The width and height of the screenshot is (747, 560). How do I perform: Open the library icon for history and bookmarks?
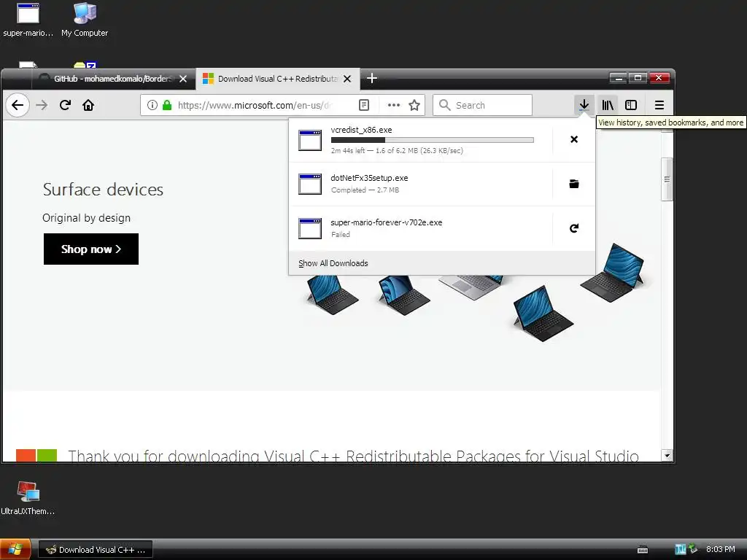pyautogui.click(x=608, y=105)
